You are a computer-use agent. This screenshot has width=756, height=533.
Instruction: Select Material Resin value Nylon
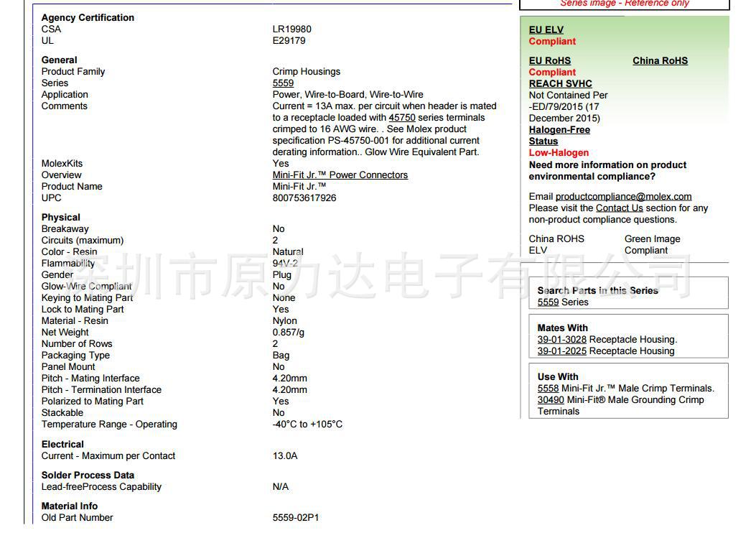click(x=284, y=321)
